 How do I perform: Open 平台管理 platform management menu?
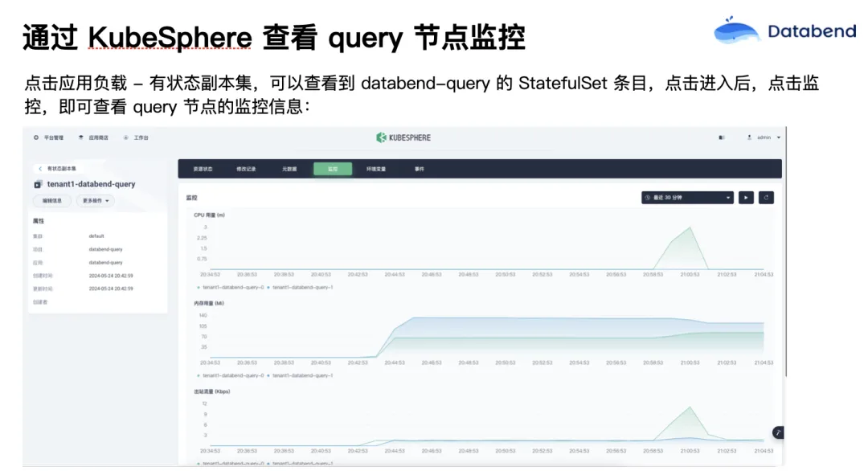(x=49, y=137)
